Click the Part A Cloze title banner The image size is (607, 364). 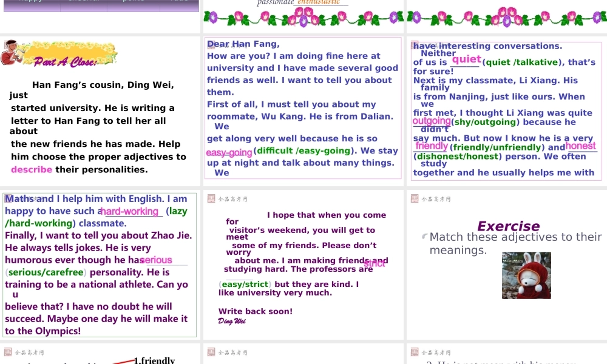[69, 55]
